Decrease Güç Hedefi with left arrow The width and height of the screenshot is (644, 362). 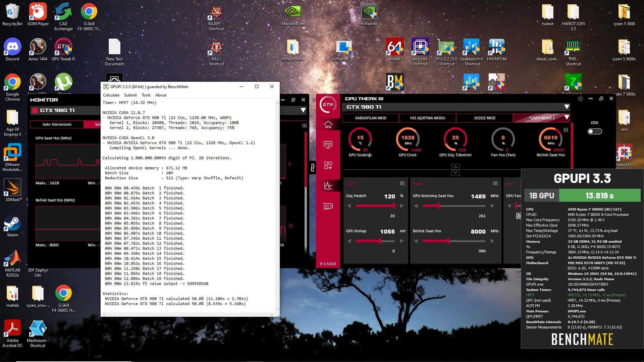tap(349, 206)
